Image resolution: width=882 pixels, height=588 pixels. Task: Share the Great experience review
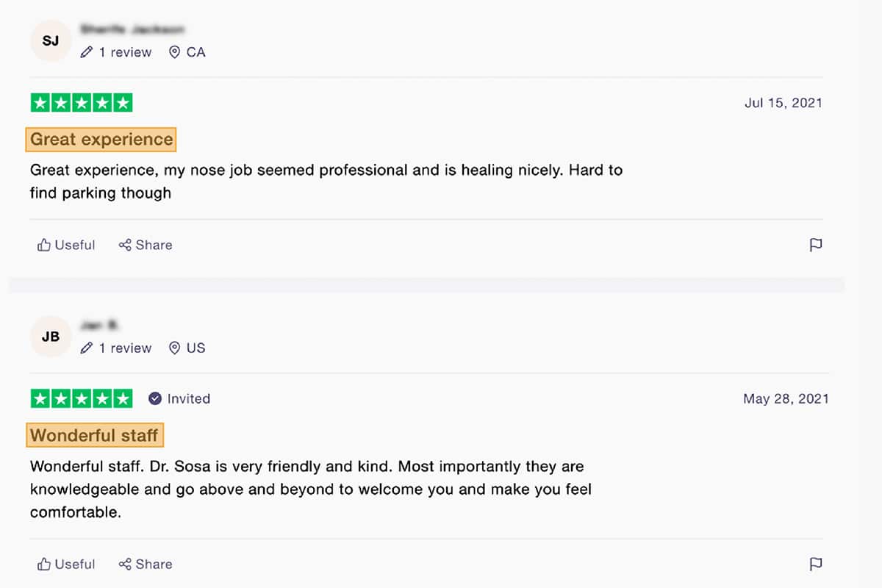point(146,245)
